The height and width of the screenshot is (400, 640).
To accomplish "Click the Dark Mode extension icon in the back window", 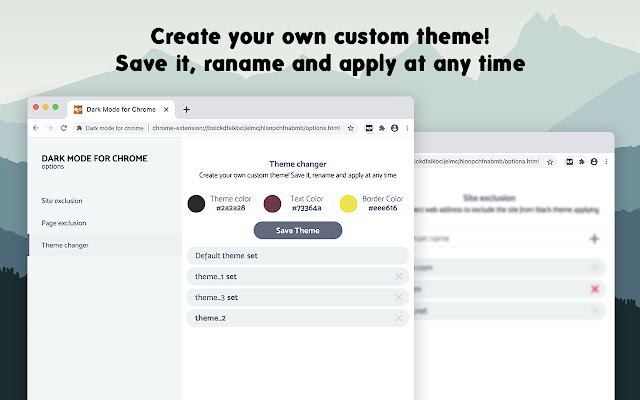I will tap(569, 162).
